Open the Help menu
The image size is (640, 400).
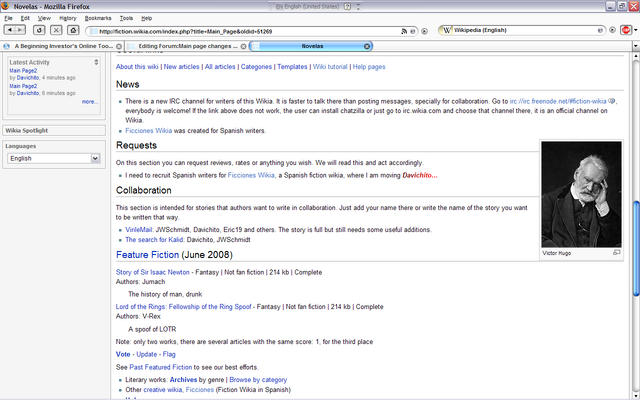click(x=147, y=18)
